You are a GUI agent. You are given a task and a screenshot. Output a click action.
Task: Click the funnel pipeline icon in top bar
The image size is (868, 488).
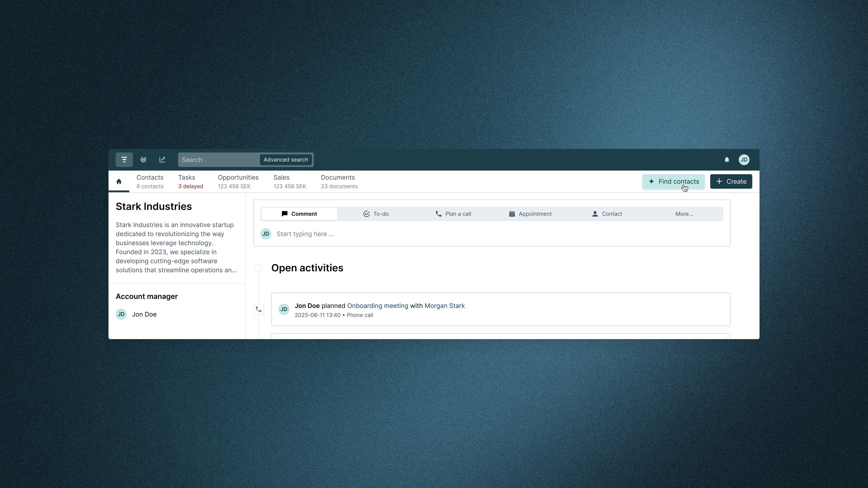click(x=124, y=160)
